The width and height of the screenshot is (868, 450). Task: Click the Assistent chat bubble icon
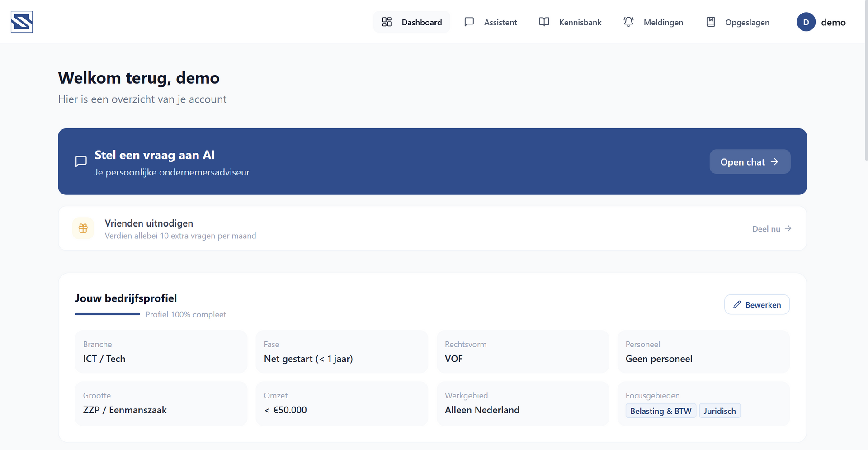click(x=469, y=22)
